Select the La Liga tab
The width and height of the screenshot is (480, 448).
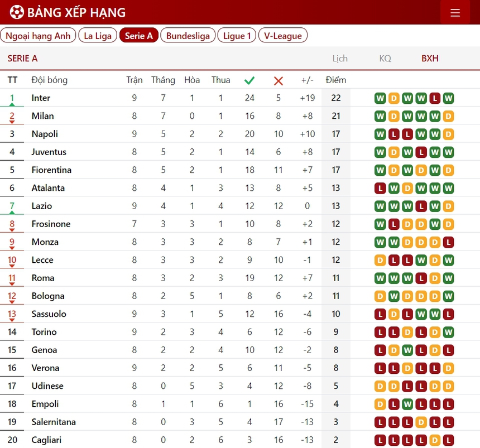98,36
